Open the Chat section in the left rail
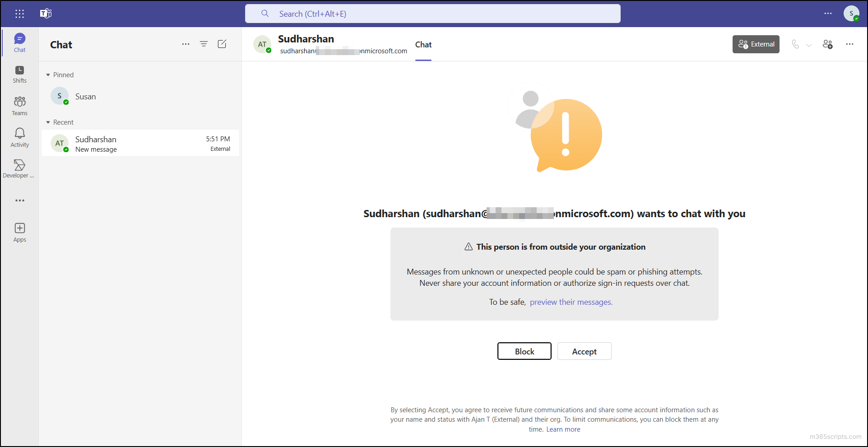The image size is (868, 447). pyautogui.click(x=19, y=42)
